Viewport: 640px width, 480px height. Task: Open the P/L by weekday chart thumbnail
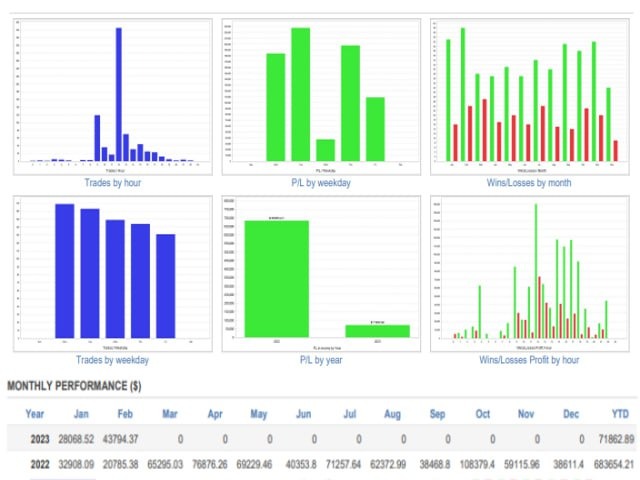point(321,97)
